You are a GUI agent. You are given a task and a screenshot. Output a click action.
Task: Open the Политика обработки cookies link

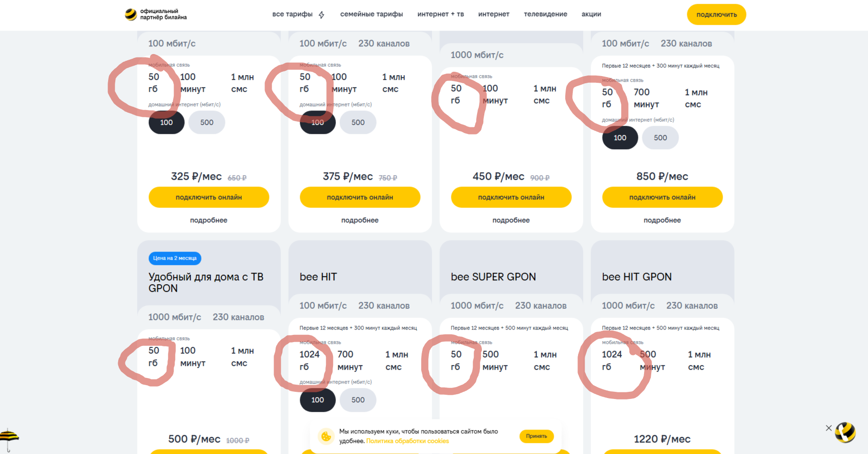click(407, 441)
